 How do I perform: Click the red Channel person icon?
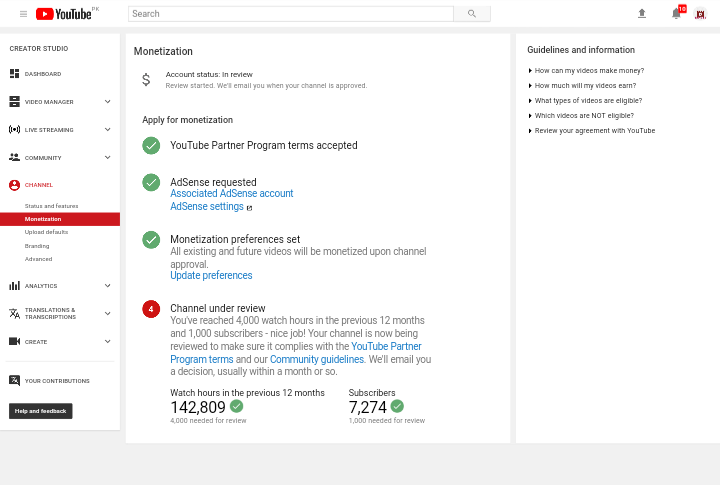pyautogui.click(x=14, y=185)
